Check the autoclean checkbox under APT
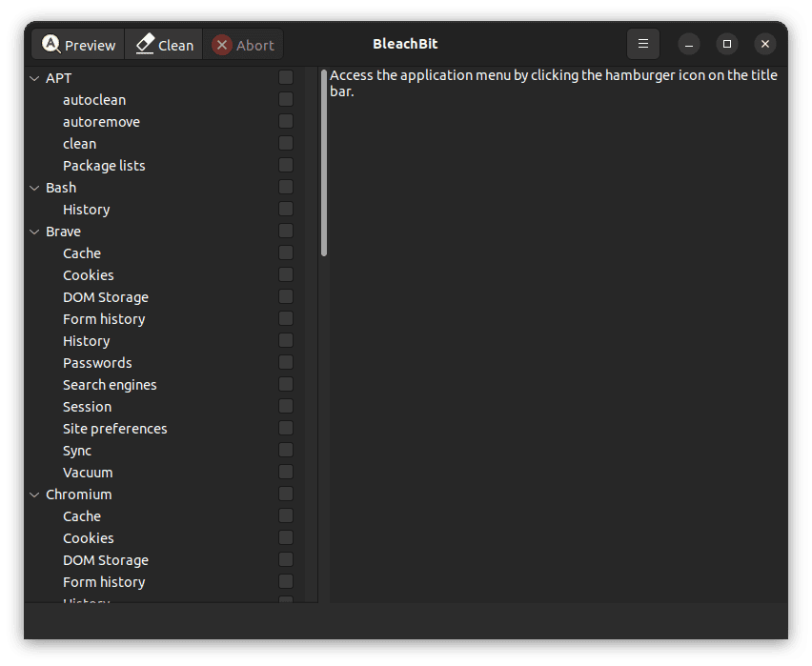 [x=285, y=99]
